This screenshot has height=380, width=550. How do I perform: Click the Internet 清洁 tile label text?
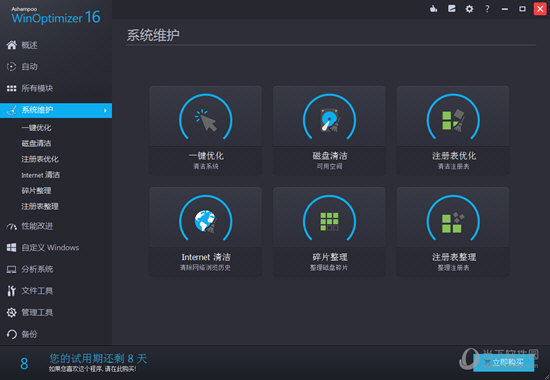(206, 257)
